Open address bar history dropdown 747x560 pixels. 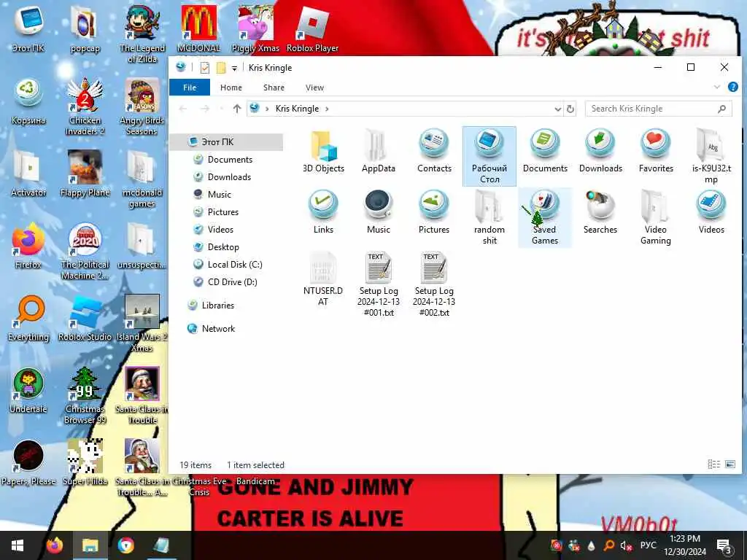tap(557, 109)
